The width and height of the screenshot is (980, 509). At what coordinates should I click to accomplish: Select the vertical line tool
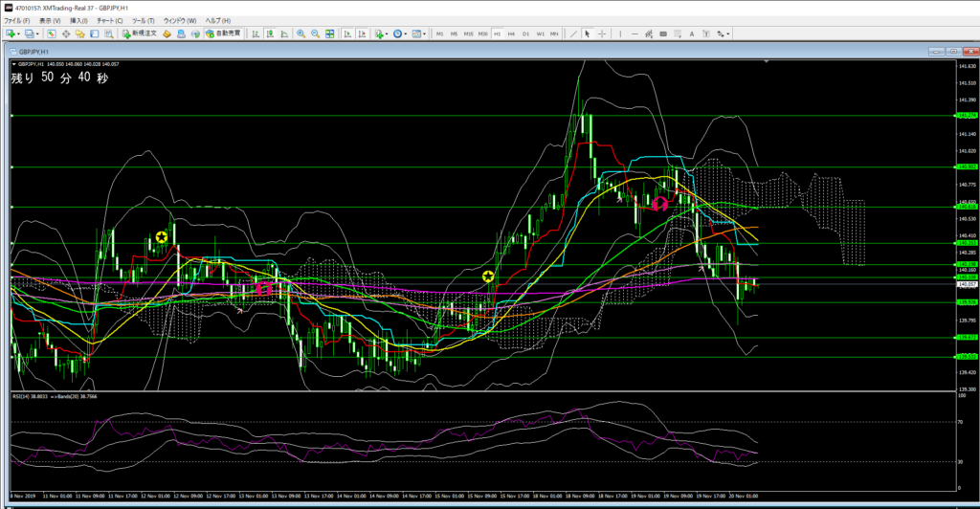click(620, 33)
